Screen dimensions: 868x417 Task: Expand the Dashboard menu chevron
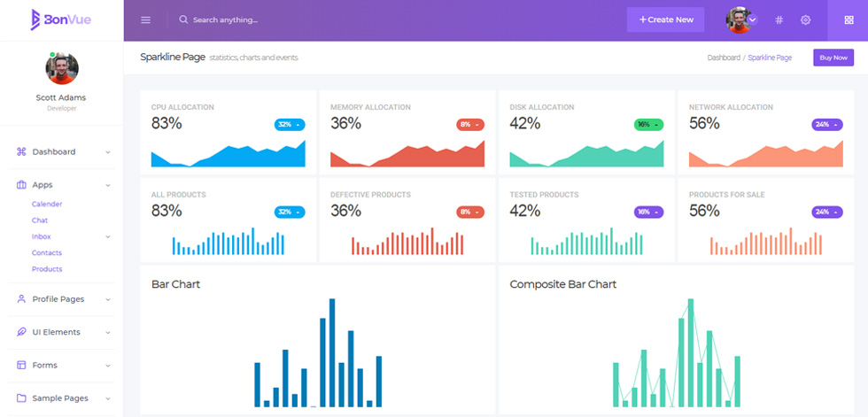click(x=108, y=152)
